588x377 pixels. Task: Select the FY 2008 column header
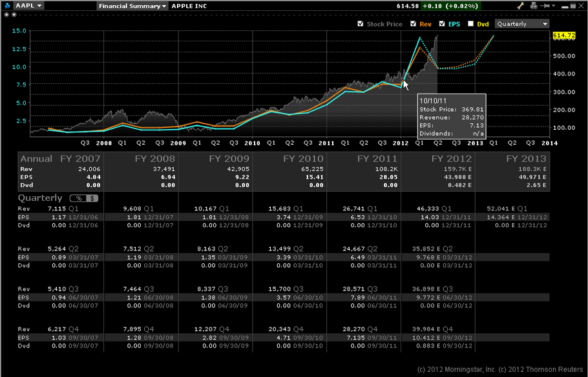(x=155, y=159)
